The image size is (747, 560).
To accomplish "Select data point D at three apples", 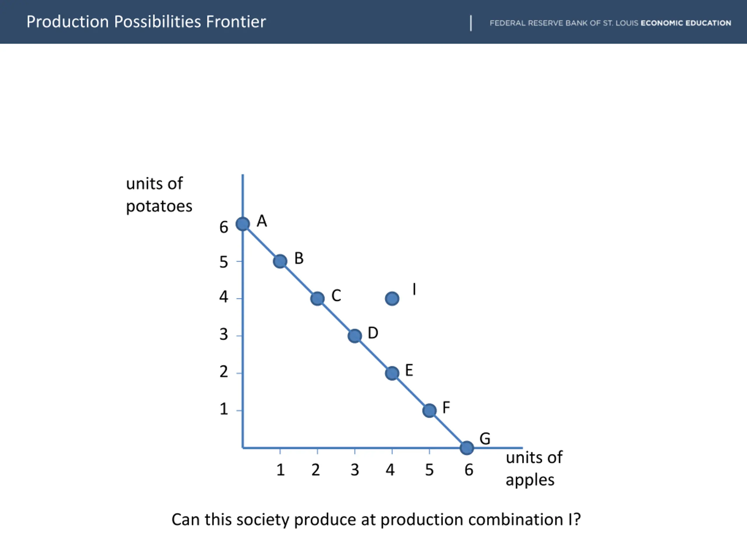I will pos(355,336).
